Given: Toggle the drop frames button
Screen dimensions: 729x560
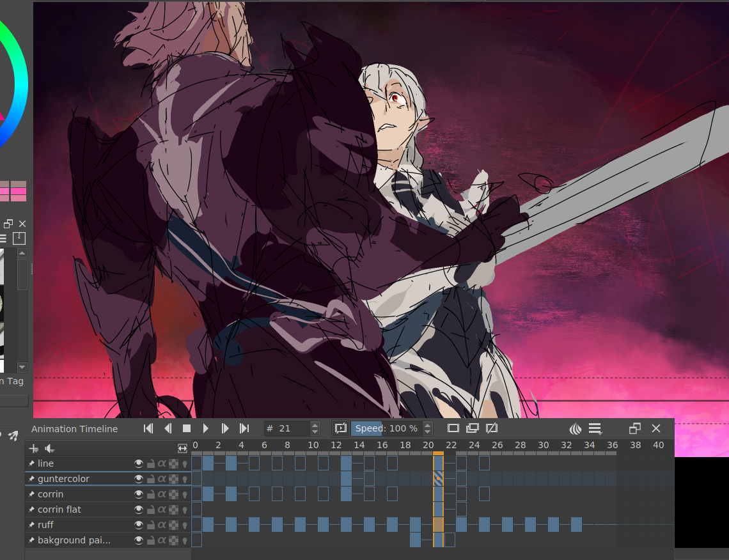Looking at the screenshot, I should pyautogui.click(x=340, y=428).
